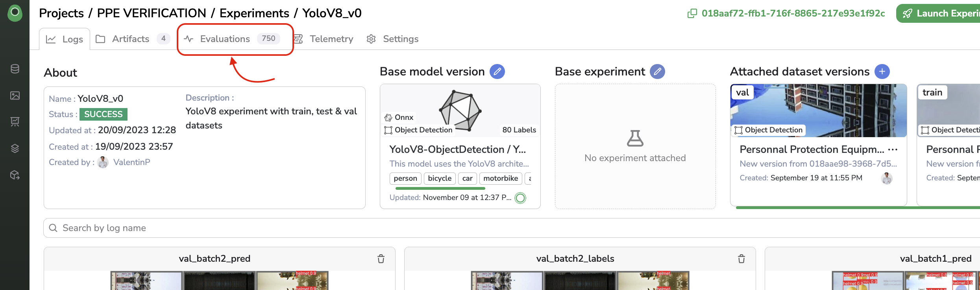Copy the experiment ID with copy icon
Screen dimensions: 980x290
[x=692, y=13]
